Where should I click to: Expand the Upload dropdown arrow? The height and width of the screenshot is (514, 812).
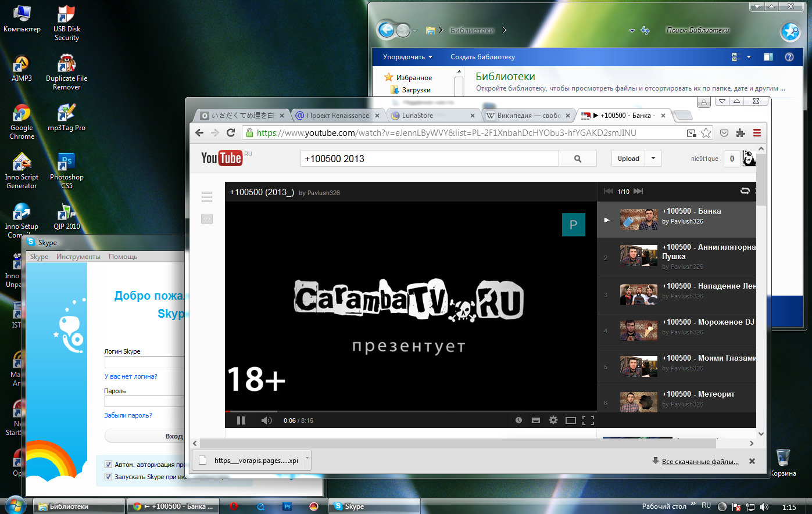[653, 159]
